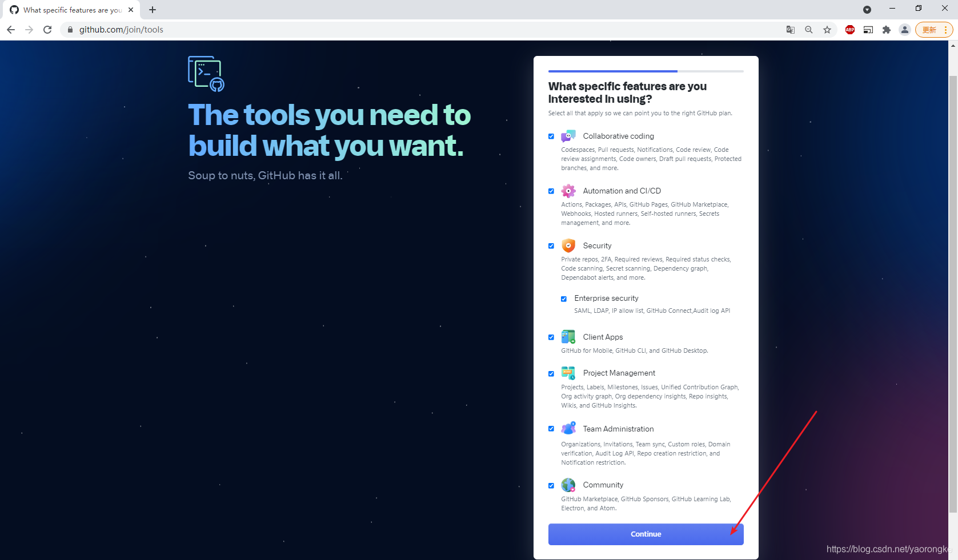Select the What specific features browser tab
This screenshot has height=560, width=958.
tap(70, 10)
